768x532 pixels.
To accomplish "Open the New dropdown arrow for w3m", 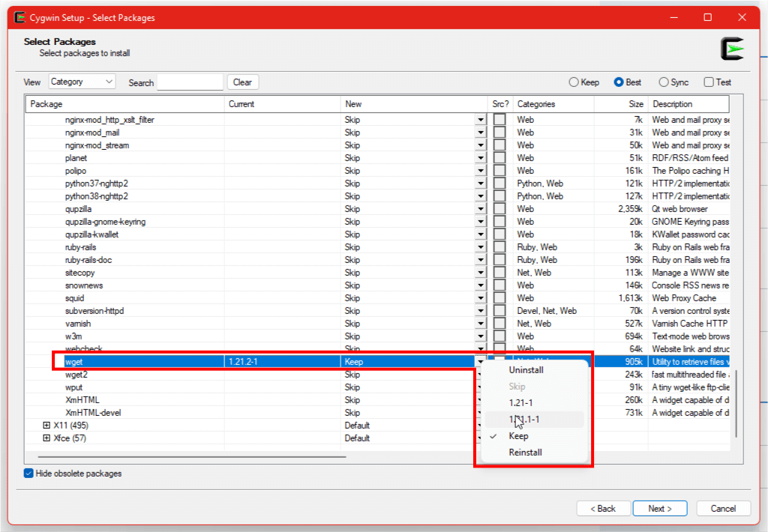I will point(481,336).
